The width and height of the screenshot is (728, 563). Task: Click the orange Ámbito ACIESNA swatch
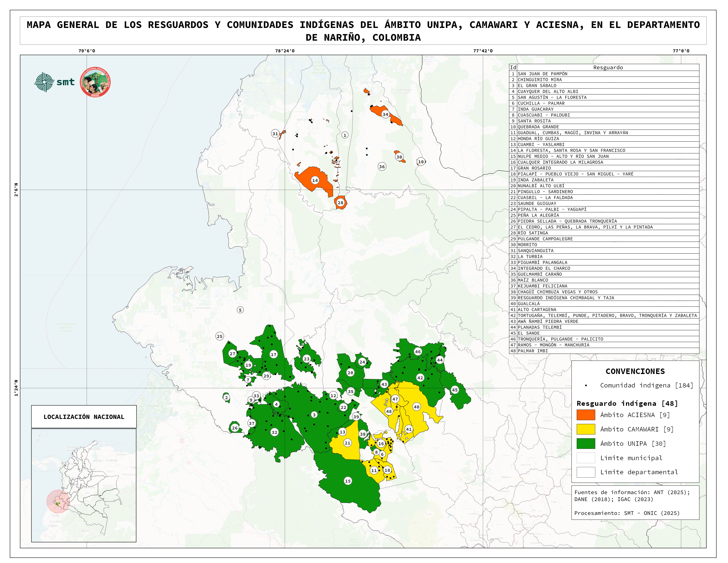pos(586,415)
